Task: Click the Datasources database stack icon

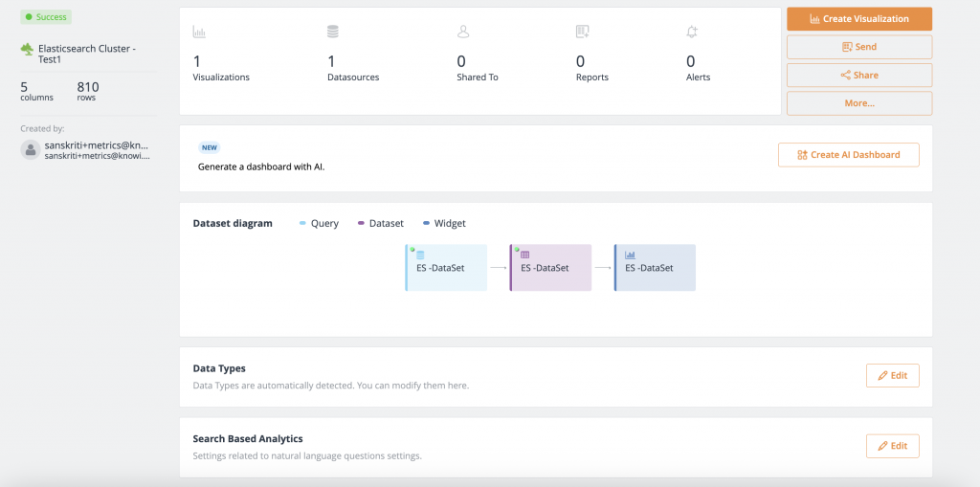Action: 332,32
